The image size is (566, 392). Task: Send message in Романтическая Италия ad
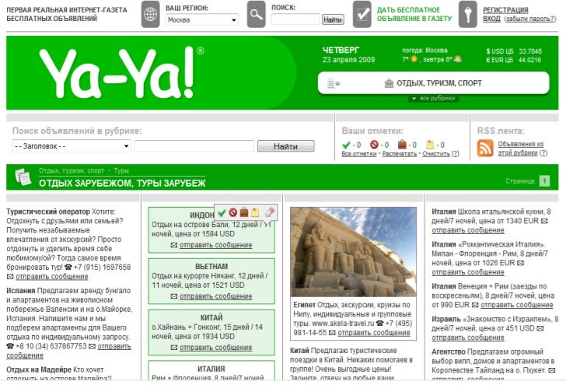pyautogui.click(x=468, y=272)
